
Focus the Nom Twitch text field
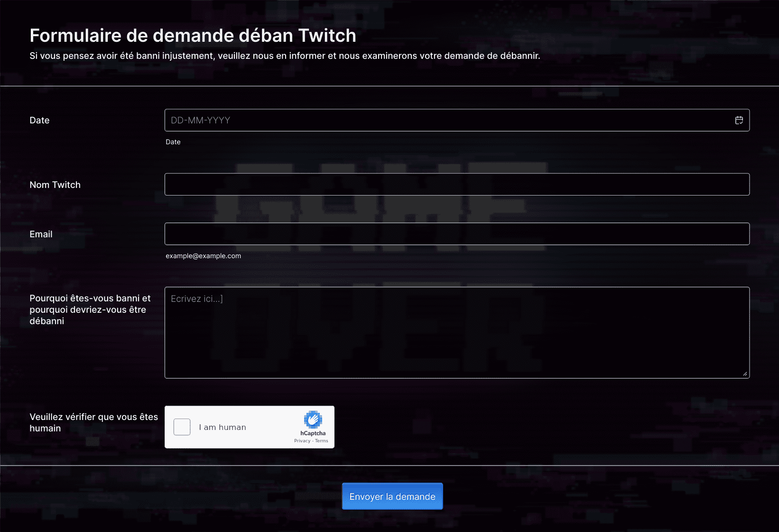(x=457, y=185)
